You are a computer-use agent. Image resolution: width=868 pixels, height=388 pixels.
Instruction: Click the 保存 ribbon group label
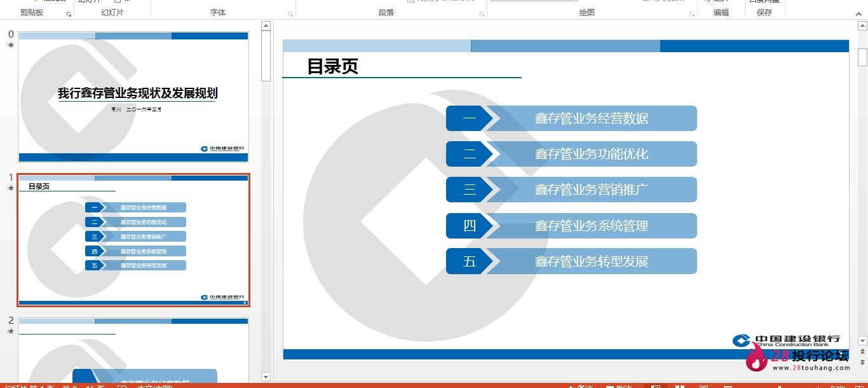click(764, 13)
